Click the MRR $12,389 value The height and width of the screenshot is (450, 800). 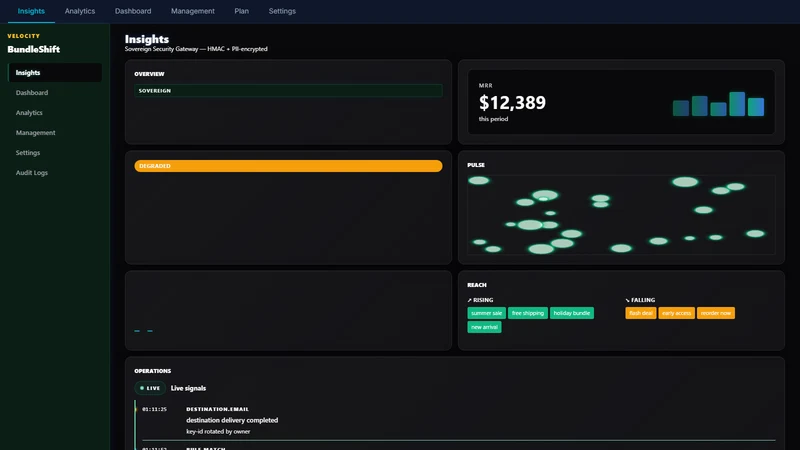[x=512, y=103]
